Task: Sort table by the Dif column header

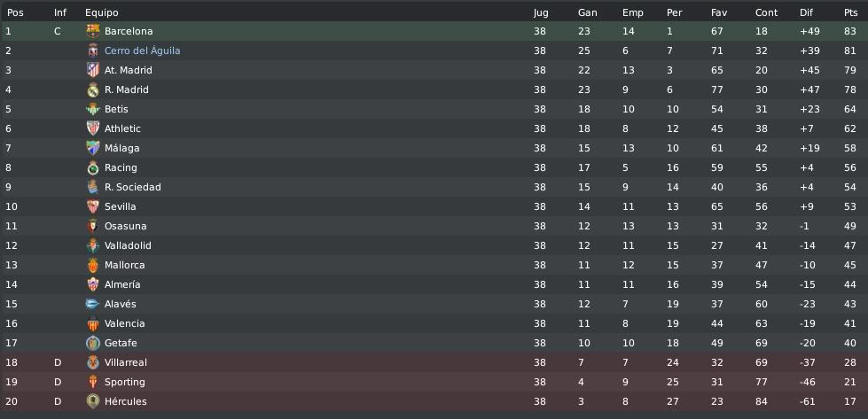Action: pyautogui.click(x=806, y=12)
